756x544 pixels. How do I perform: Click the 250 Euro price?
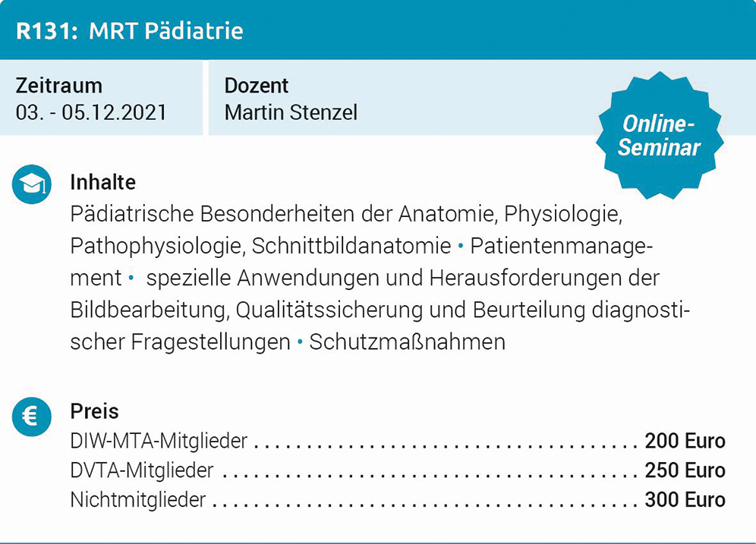pos(685,470)
